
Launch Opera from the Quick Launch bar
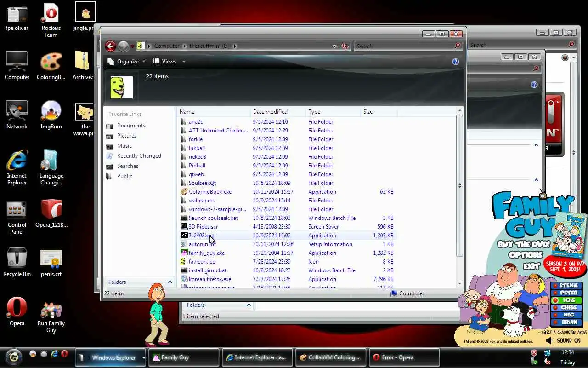65,354
